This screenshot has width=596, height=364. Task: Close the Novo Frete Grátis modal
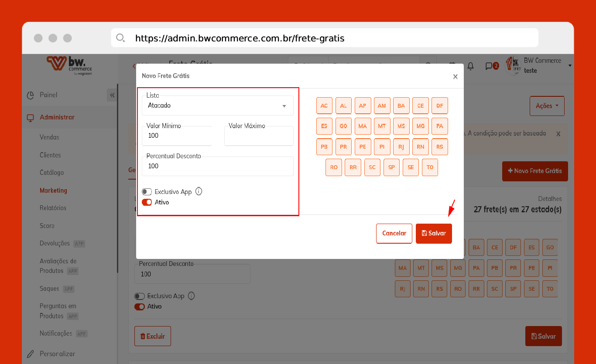tap(455, 77)
